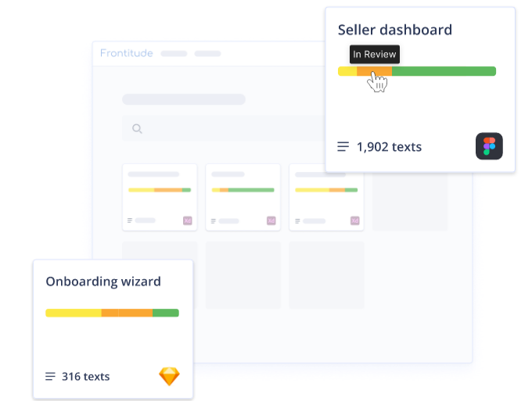Select the first placeholder nav item after Frontitude

pos(174,54)
